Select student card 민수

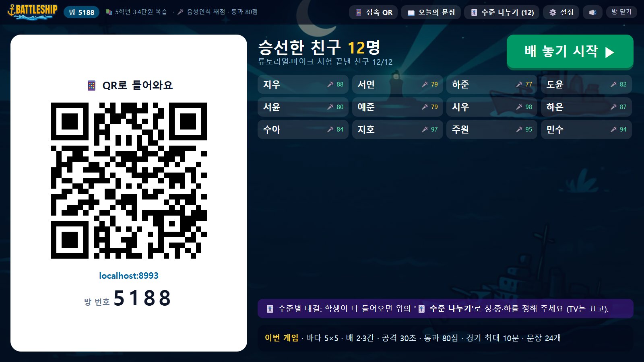586,130
